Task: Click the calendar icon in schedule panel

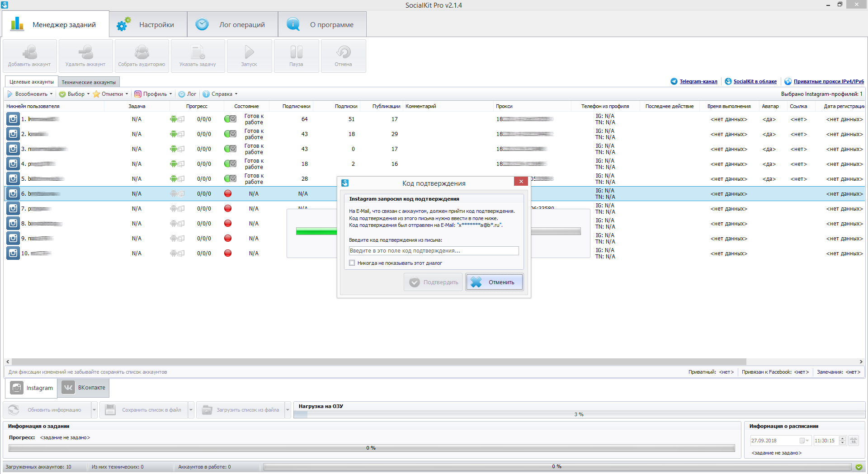Action: point(854,441)
